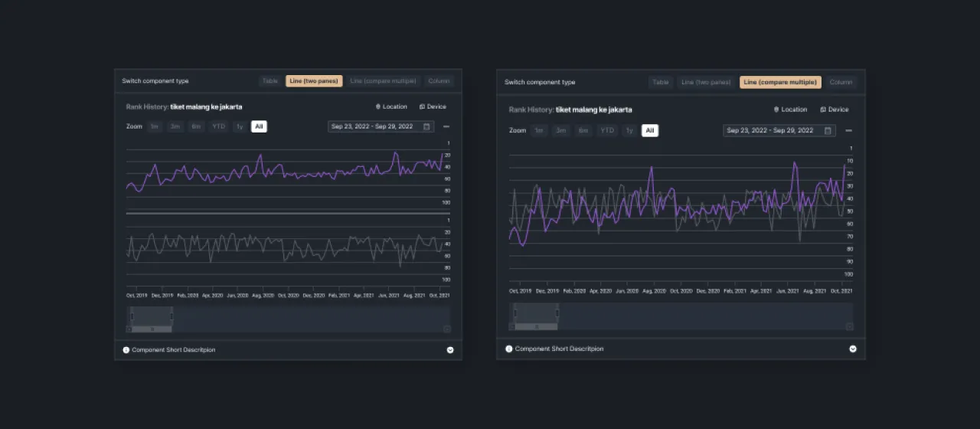The height and width of the screenshot is (429, 980).
Task: Select All zoom in the compare-multiple panel
Action: tap(650, 130)
